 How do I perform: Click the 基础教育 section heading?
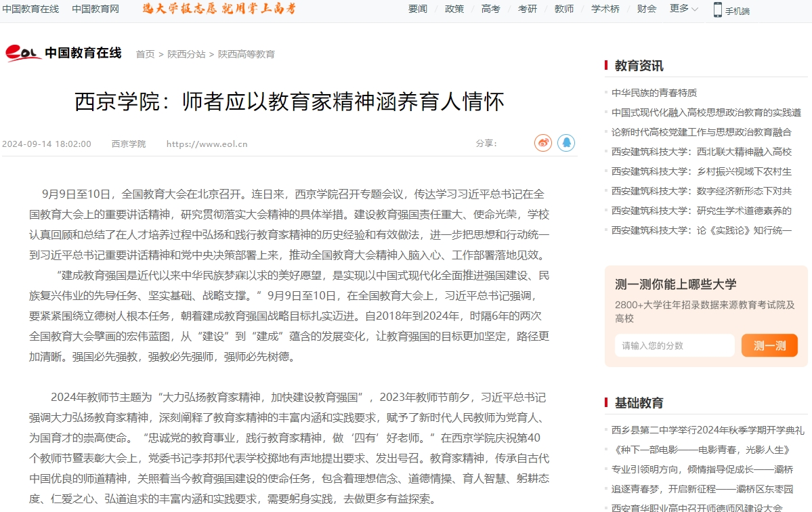point(639,403)
